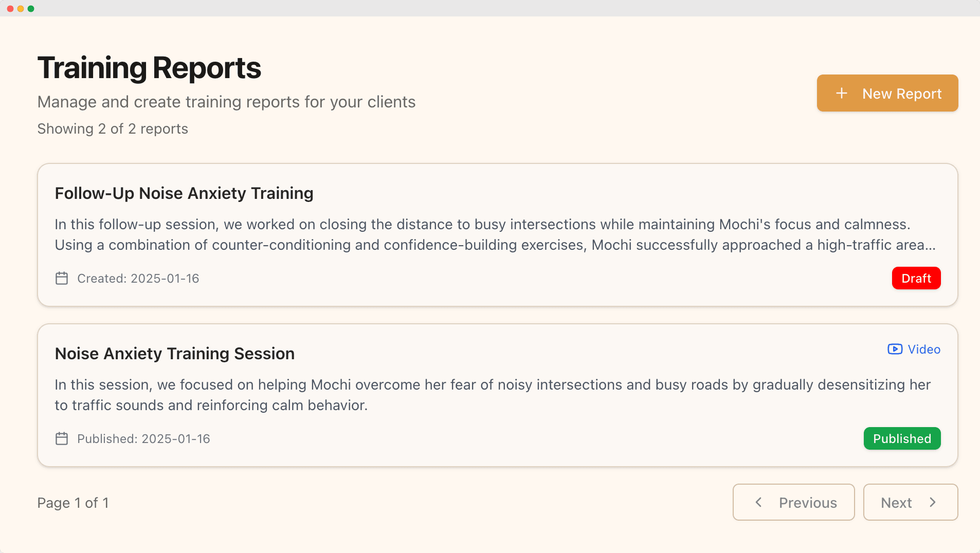Click the Previous pagination button
The image size is (980, 553).
coord(793,502)
